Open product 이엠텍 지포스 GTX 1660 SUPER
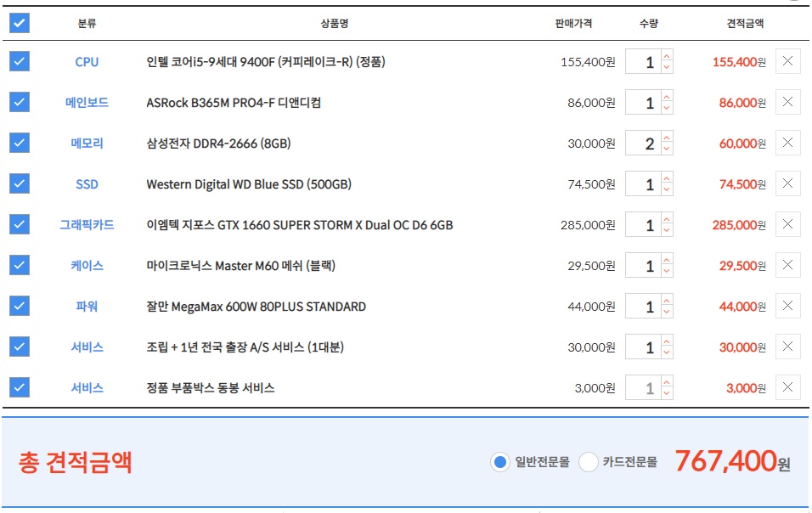Screen dimensions: 812x513 tap(300, 225)
